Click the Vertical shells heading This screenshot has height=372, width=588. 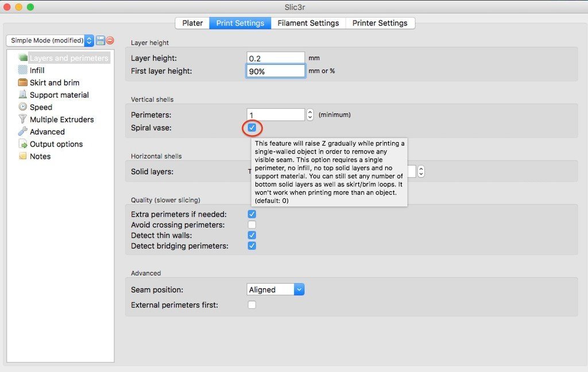click(x=152, y=99)
